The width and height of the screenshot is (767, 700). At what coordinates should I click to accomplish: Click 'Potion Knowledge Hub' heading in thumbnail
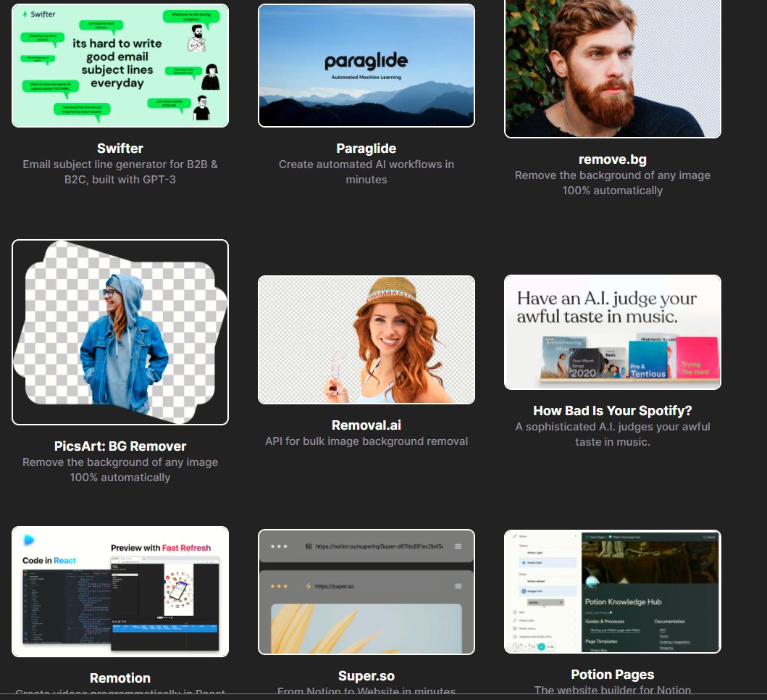coord(623,601)
